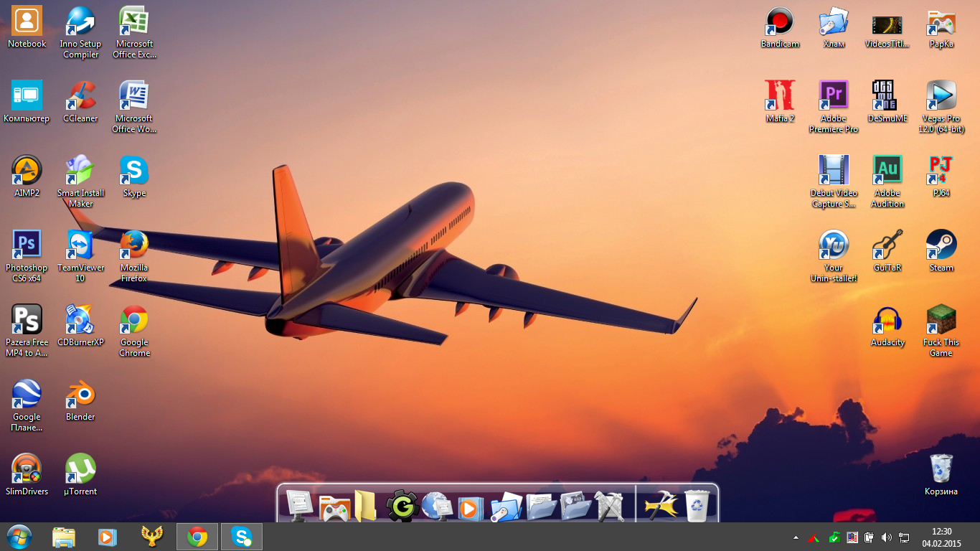
Task: Show hidden system tray icons
Action: pos(796,537)
